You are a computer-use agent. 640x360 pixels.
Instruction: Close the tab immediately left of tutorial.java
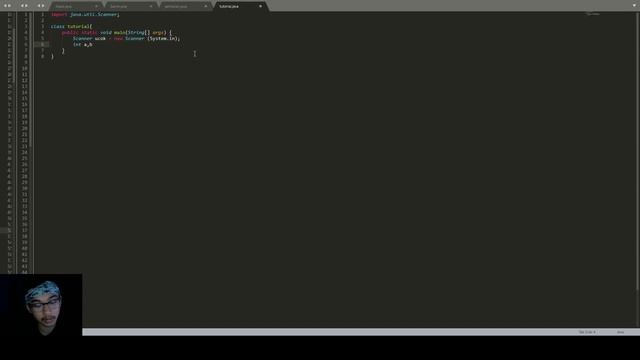coord(205,6)
